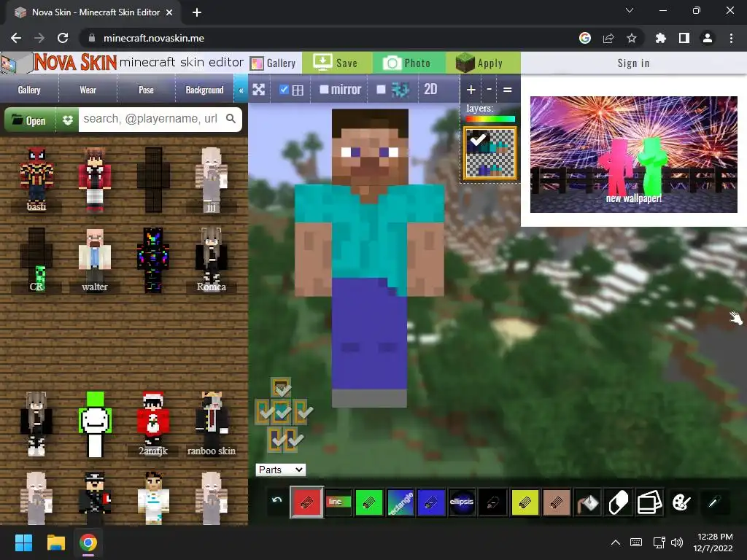Screen dimensions: 747x560
Task: Click the layers rainbow color bar
Action: (x=490, y=119)
